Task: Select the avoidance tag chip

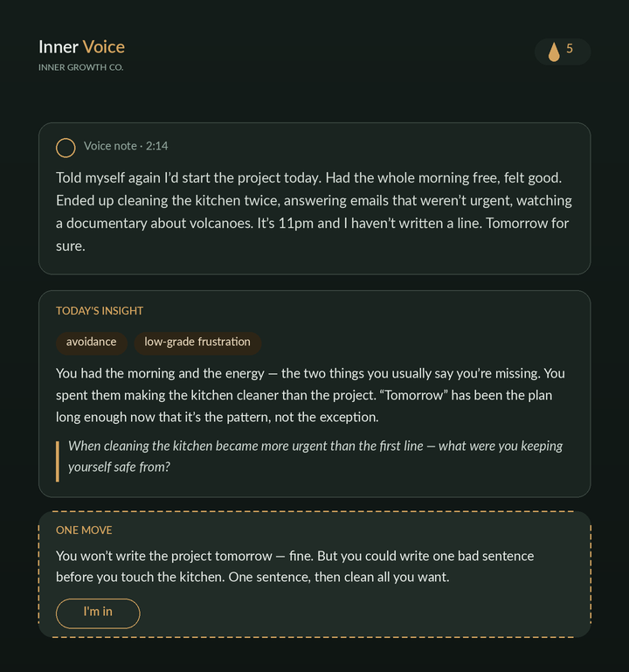Action: (x=91, y=342)
